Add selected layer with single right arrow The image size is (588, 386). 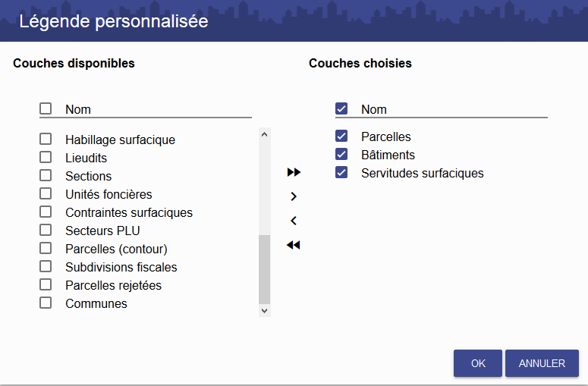click(x=294, y=196)
